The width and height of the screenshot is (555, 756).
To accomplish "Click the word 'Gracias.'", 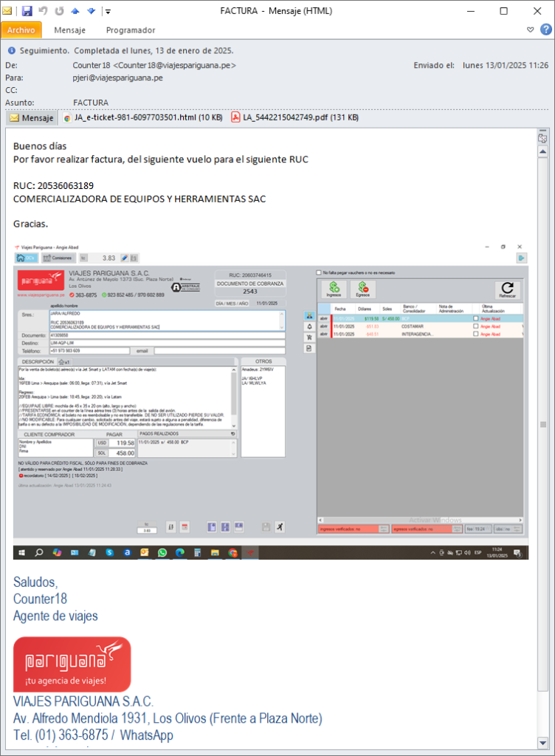I will coord(31,224).
